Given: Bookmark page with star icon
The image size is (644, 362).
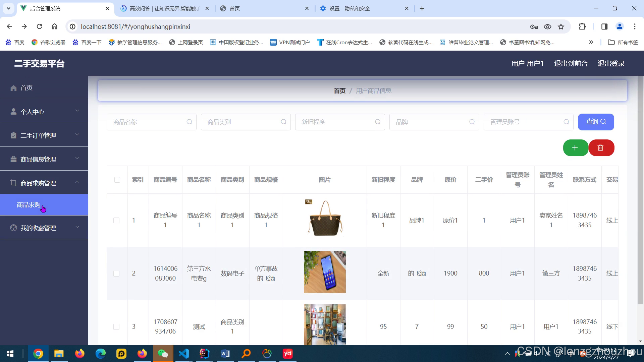Looking at the screenshot, I should pos(561,26).
